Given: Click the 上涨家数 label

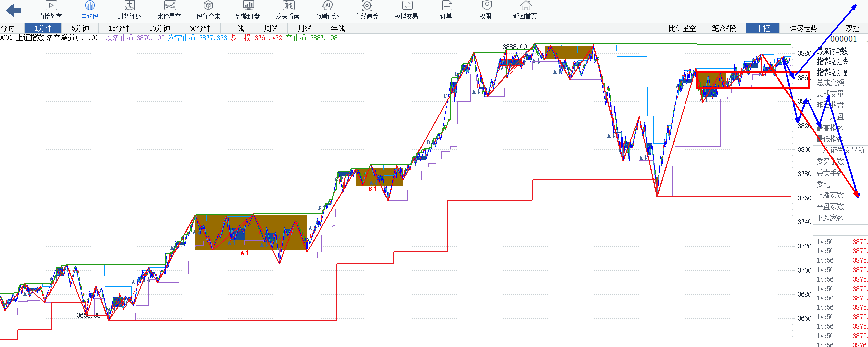Looking at the screenshot, I should click(x=830, y=196).
